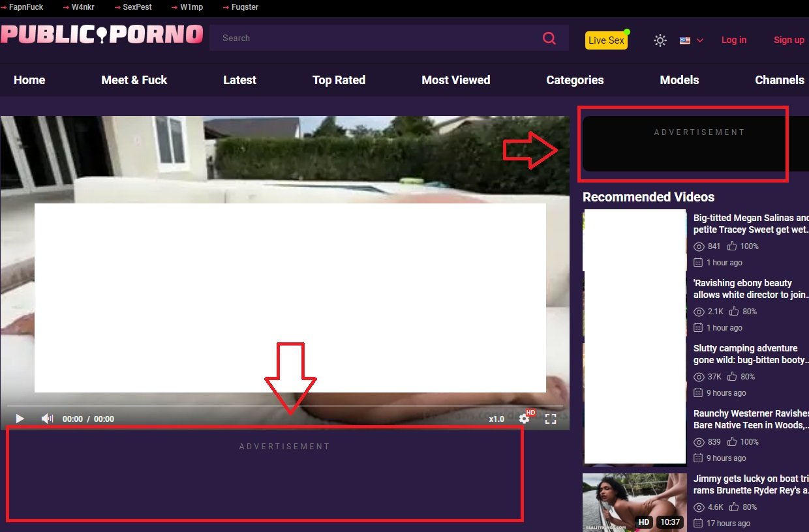Open the Categories menu item
809x532 pixels.
click(x=575, y=80)
